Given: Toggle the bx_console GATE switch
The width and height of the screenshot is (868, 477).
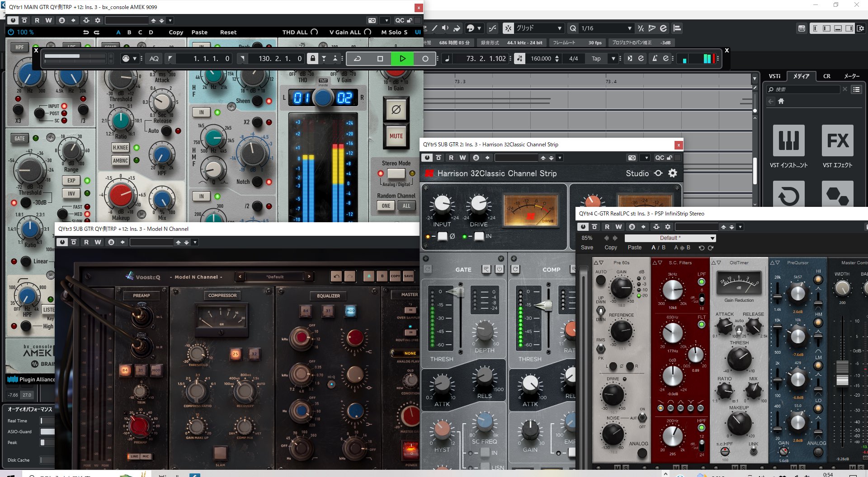Looking at the screenshot, I should [x=19, y=138].
